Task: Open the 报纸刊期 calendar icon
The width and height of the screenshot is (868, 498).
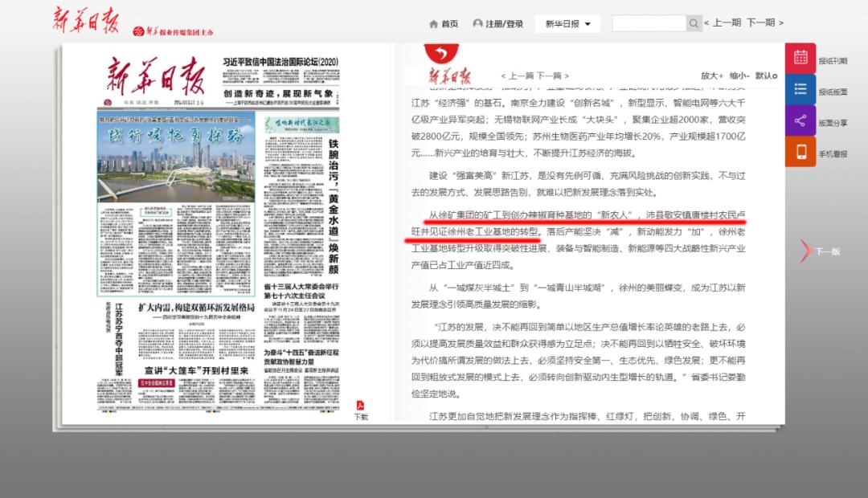Action: [x=800, y=58]
